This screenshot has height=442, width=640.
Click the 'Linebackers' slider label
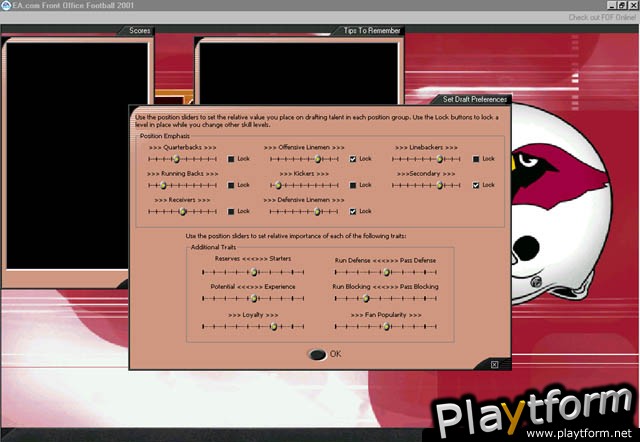426,148
